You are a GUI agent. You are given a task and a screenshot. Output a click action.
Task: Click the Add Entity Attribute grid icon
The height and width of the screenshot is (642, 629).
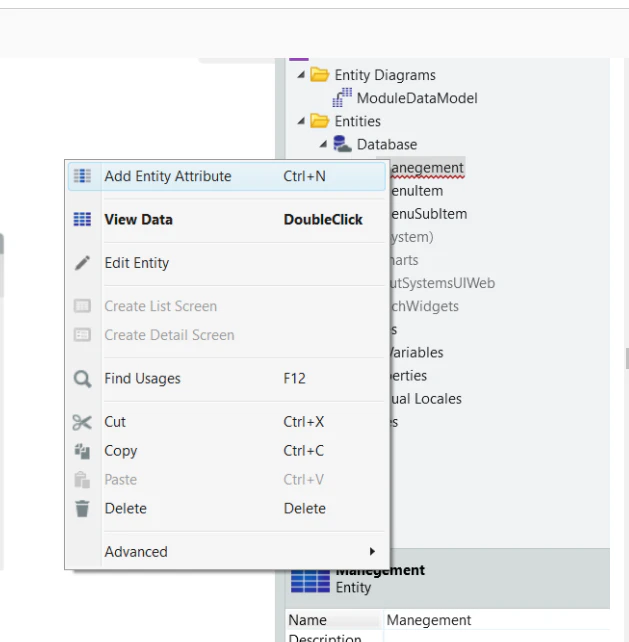tap(82, 176)
